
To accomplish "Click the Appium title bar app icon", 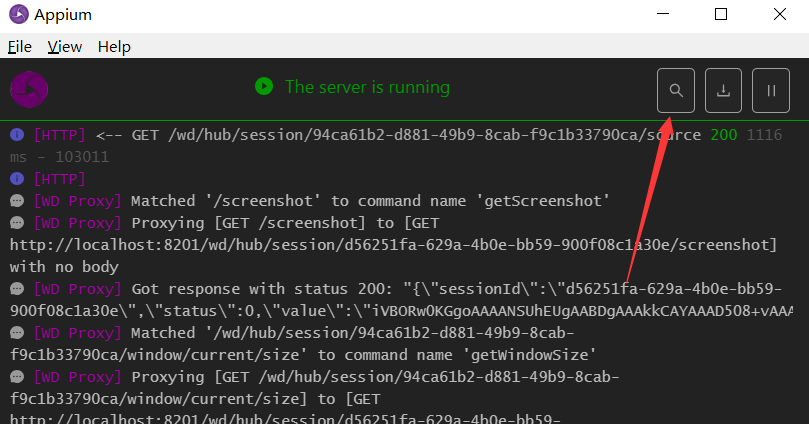I will coord(19,14).
